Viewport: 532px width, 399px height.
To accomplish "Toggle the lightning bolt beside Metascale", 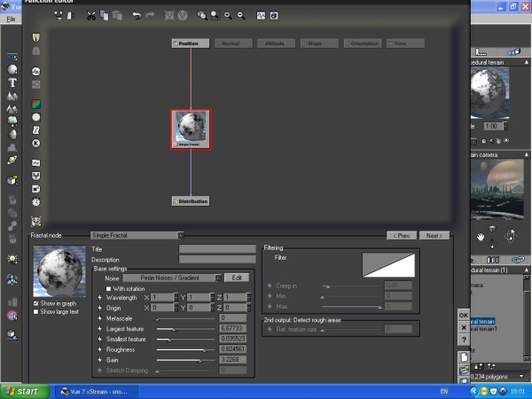I will [99, 318].
